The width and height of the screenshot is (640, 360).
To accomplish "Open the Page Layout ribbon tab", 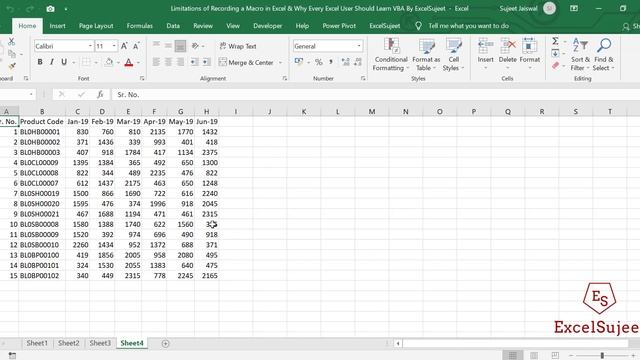I will [96, 26].
